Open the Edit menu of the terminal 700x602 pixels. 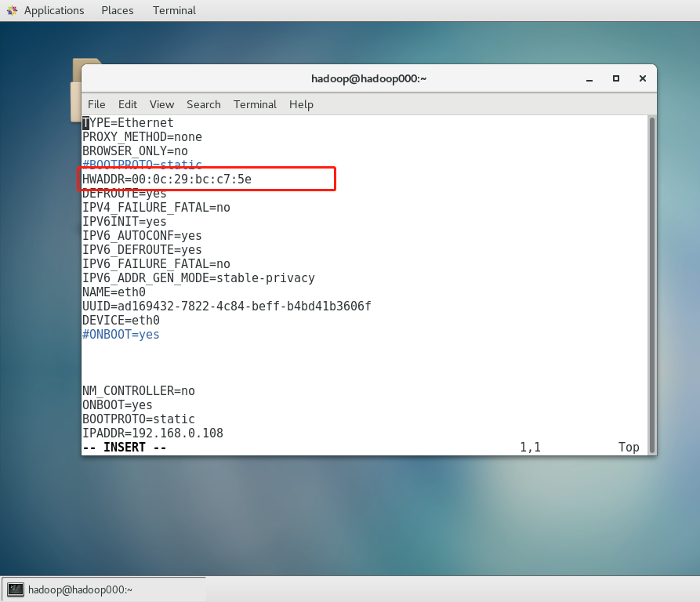tap(128, 104)
